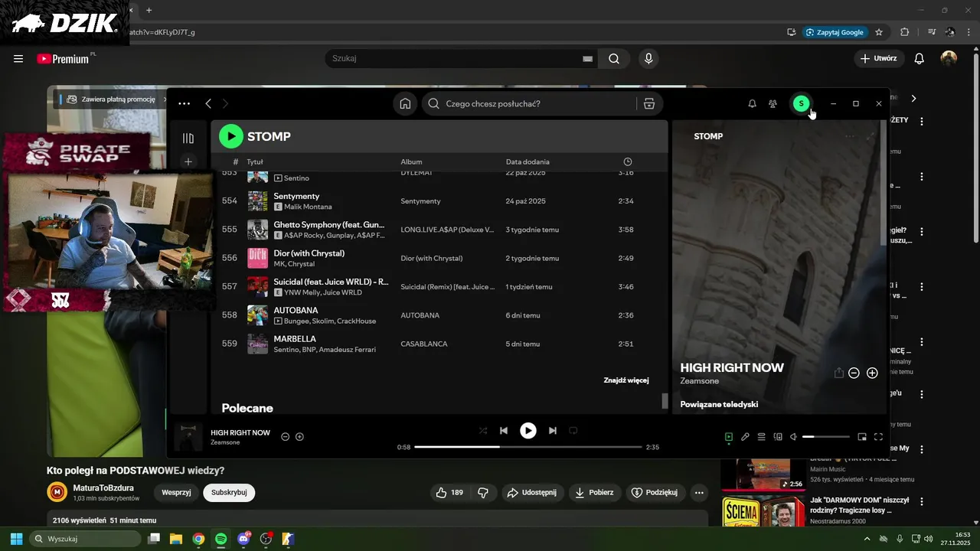Skip to next track
This screenshot has height=551, width=980.
point(553,431)
